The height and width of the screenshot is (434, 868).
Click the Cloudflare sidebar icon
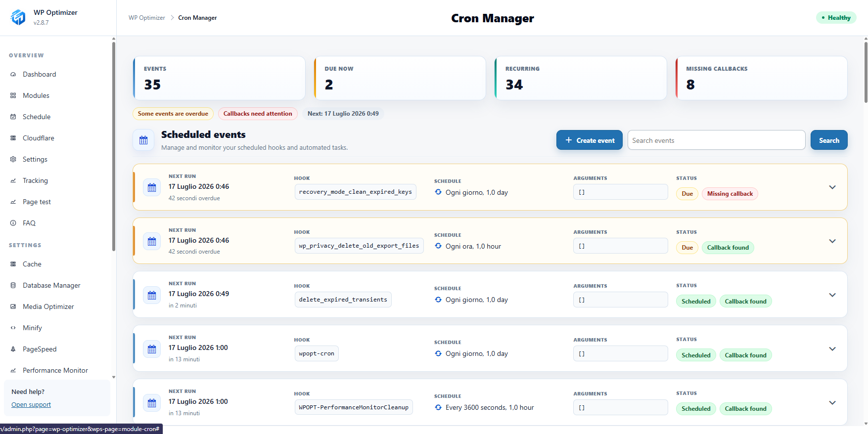coord(13,138)
